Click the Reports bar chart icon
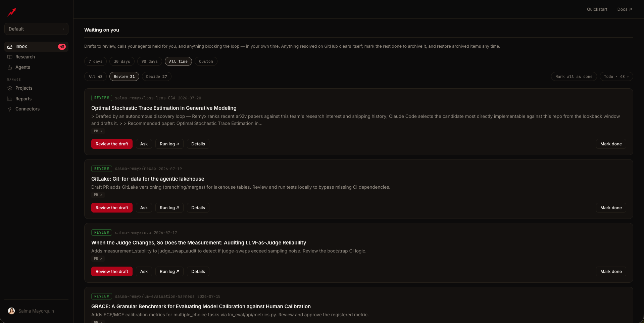Screen dimensions: 644x323 [10, 99]
